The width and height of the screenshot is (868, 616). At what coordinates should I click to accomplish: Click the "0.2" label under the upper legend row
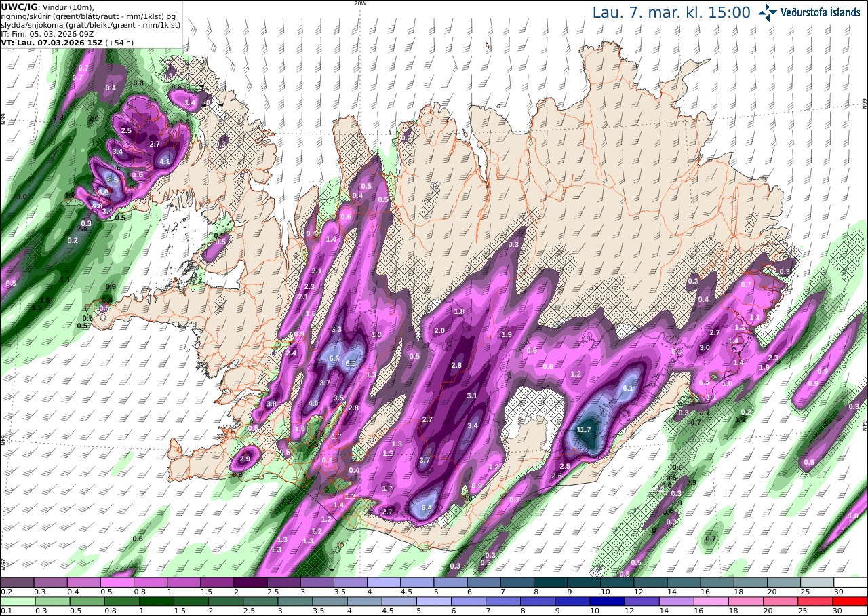[5, 592]
